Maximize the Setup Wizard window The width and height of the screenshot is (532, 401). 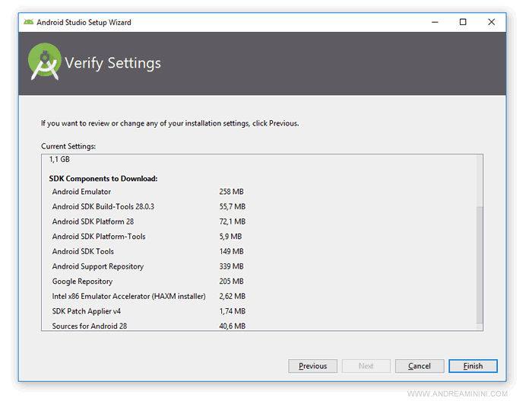coord(463,22)
